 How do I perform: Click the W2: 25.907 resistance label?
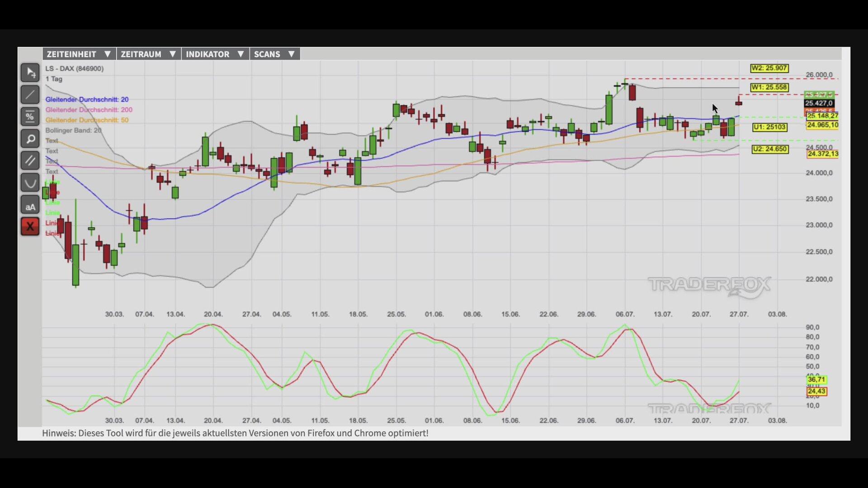click(x=769, y=68)
